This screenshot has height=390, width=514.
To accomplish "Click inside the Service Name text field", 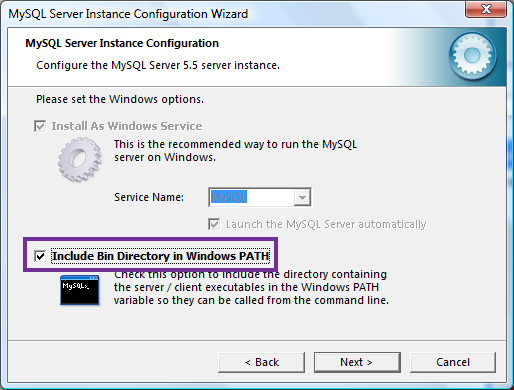I will point(252,197).
